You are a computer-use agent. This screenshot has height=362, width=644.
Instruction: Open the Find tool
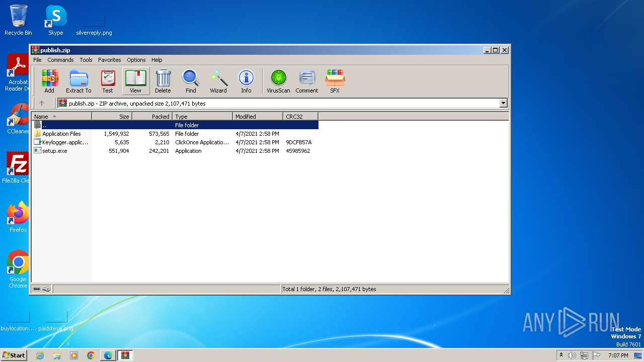pyautogui.click(x=191, y=81)
